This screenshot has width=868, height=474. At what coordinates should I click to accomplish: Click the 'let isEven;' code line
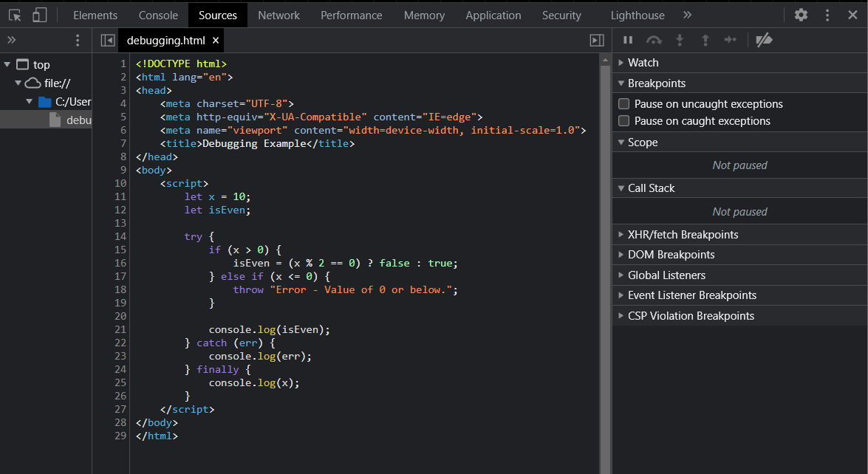(217, 210)
